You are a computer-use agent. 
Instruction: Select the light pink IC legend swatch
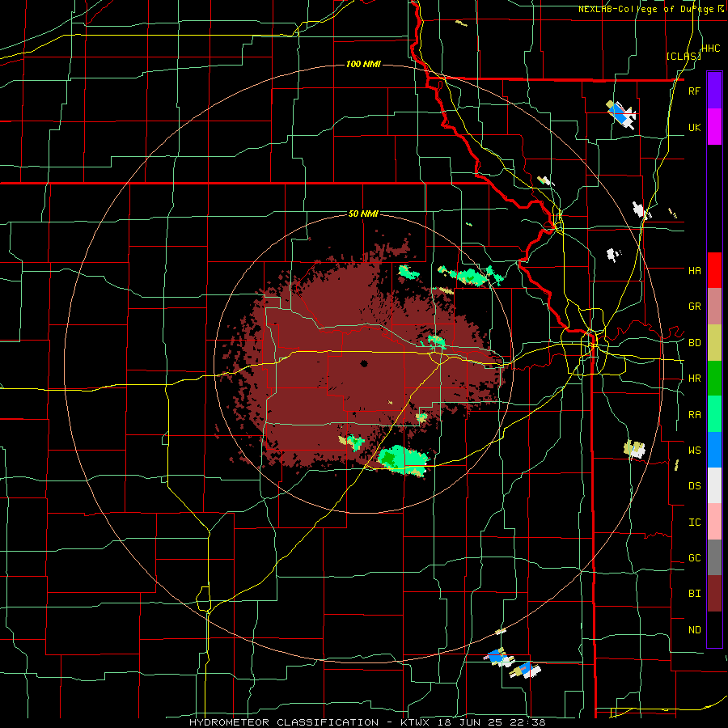click(x=714, y=522)
